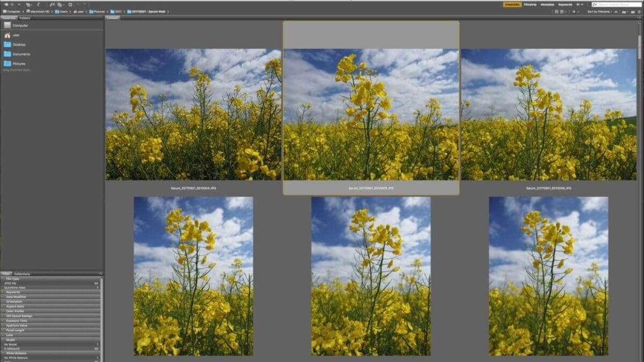Toggle the Quicktime video filter
644x362 pixels.
click(51, 287)
